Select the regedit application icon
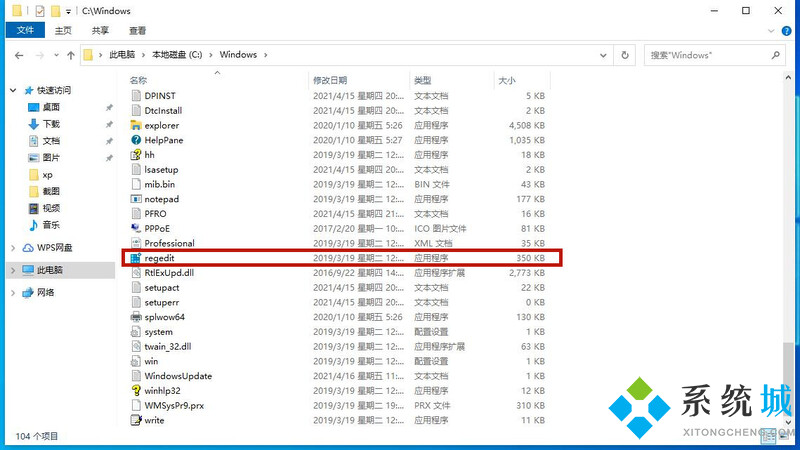The image size is (800, 450). (x=136, y=258)
